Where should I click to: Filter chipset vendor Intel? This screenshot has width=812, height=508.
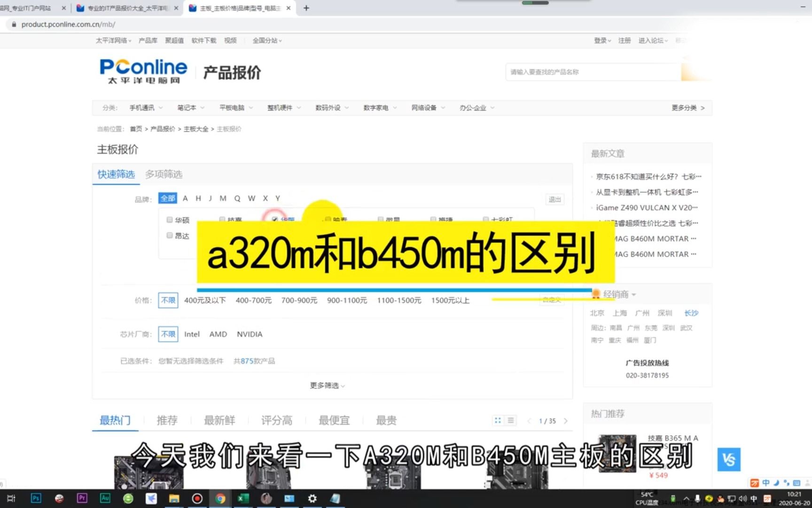[192, 334]
